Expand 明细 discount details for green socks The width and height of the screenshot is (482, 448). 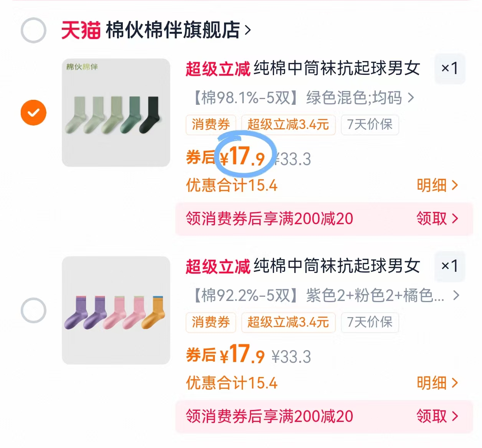click(437, 185)
